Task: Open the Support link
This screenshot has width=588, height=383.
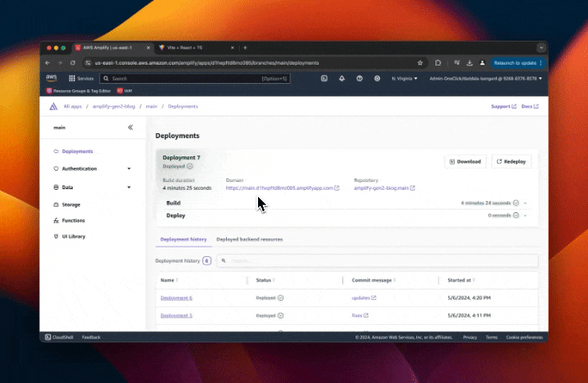Action: click(503, 106)
